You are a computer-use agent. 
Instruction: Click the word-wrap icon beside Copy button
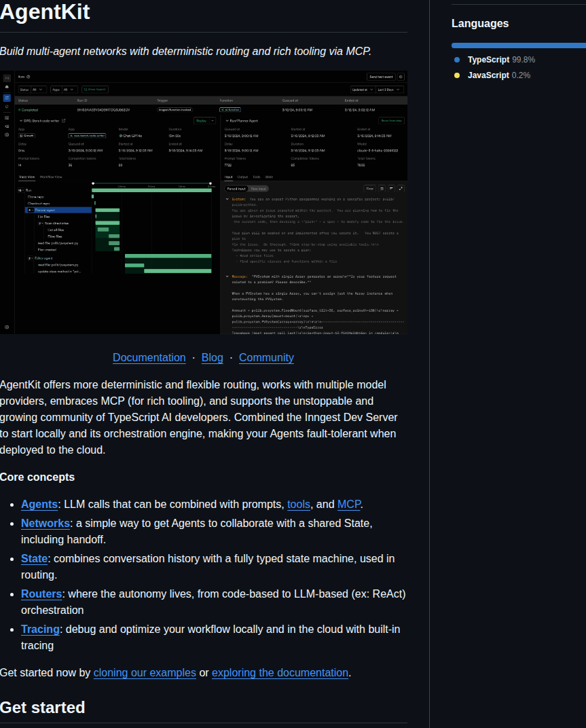click(382, 189)
